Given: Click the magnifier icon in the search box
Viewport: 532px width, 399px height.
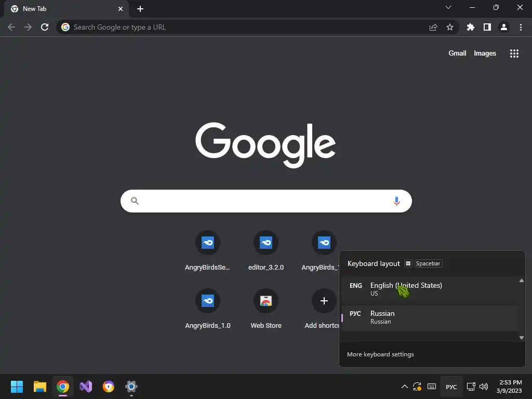Looking at the screenshot, I should 135,201.
